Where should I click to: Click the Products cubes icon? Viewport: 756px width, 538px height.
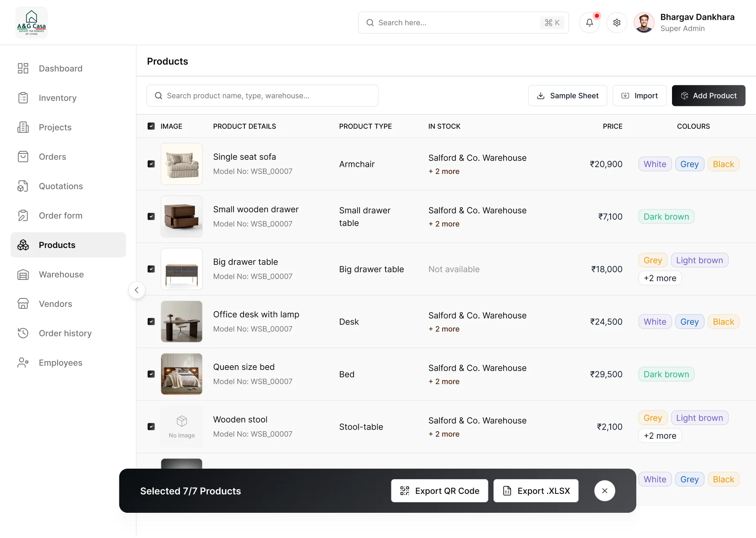pyautogui.click(x=23, y=245)
